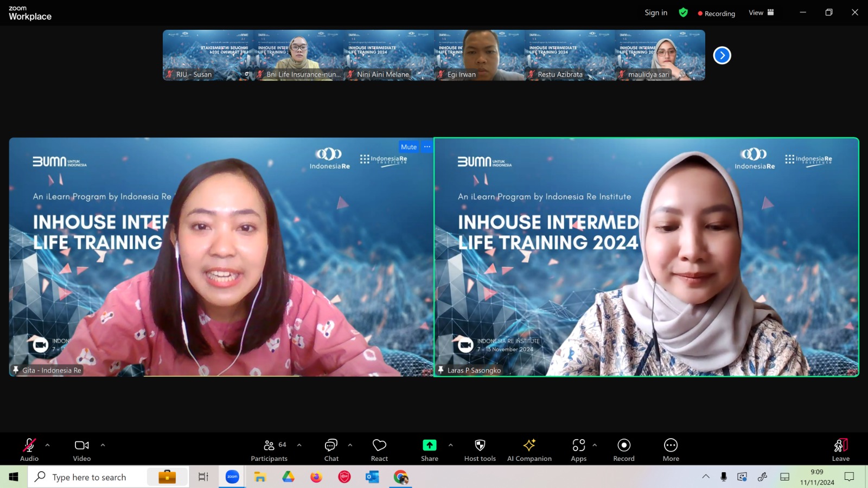Check the green encryption shield icon
This screenshot has width=868, height=488.
tap(684, 12)
